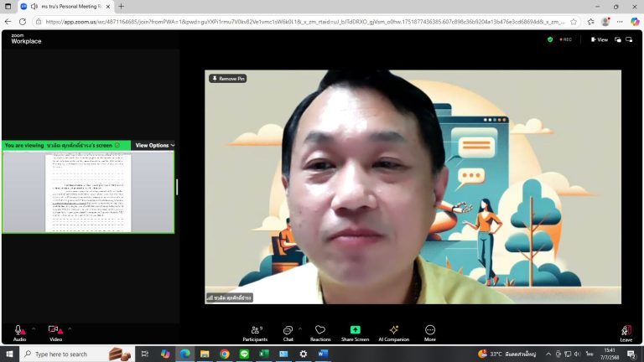Click the green encryption shield icon
The height and width of the screenshot is (362, 644).
point(550,39)
